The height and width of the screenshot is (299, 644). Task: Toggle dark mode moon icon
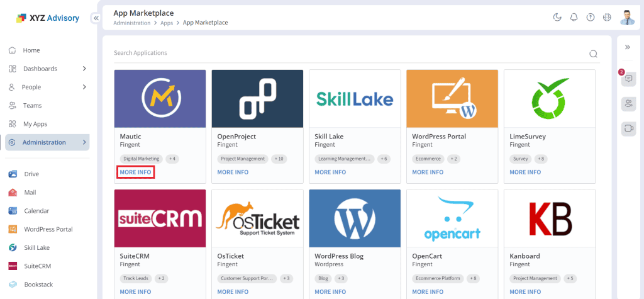[x=557, y=17]
